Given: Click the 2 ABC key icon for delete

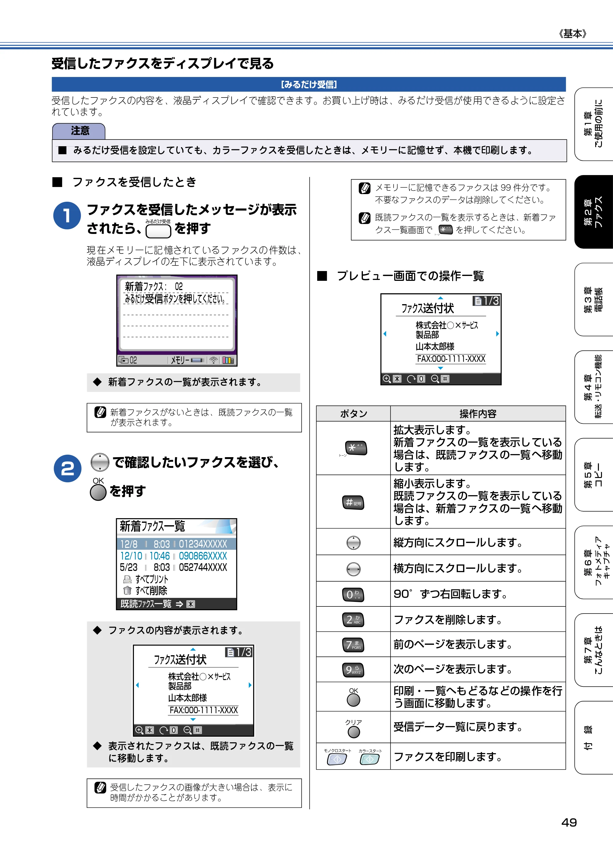Looking at the screenshot, I should (x=353, y=620).
